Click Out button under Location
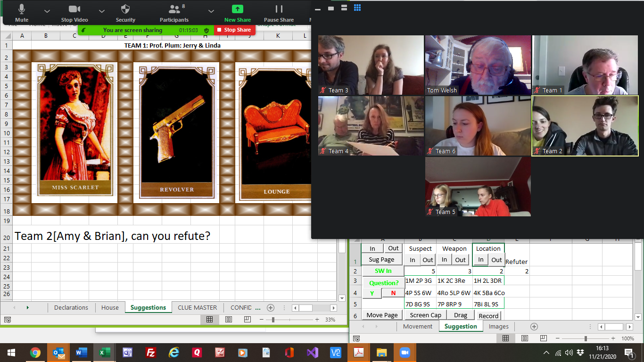644x362 pixels. 496,260
